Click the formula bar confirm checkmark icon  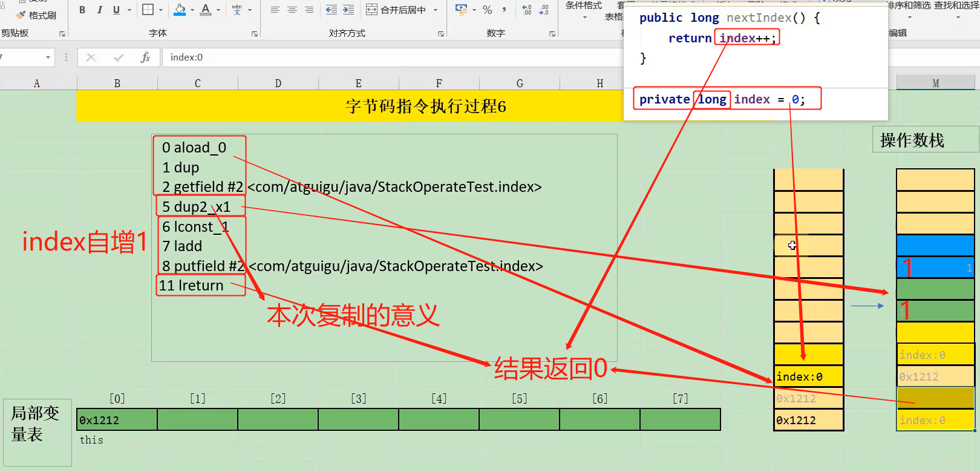click(x=119, y=57)
